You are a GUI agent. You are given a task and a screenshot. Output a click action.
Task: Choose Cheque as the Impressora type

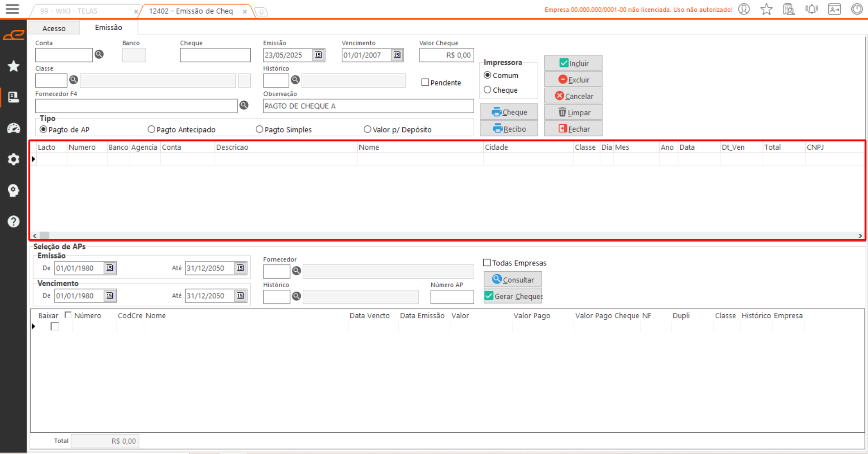(487, 90)
